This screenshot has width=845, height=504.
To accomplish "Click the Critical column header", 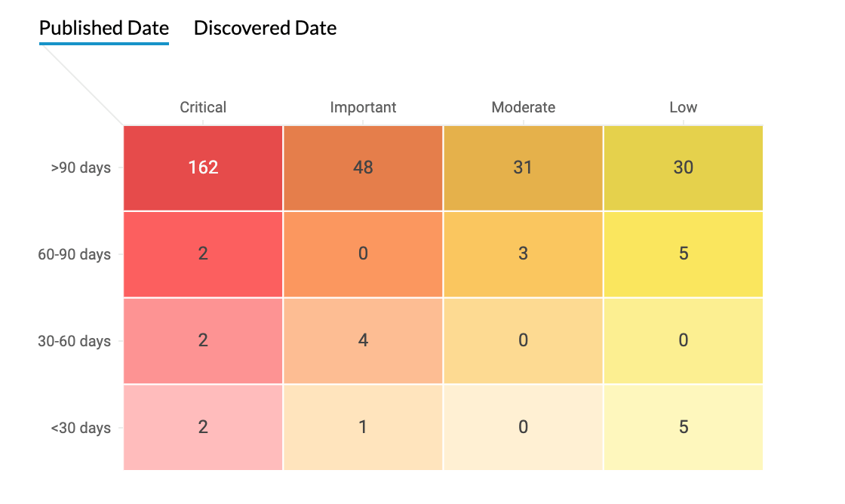I will tap(203, 107).
